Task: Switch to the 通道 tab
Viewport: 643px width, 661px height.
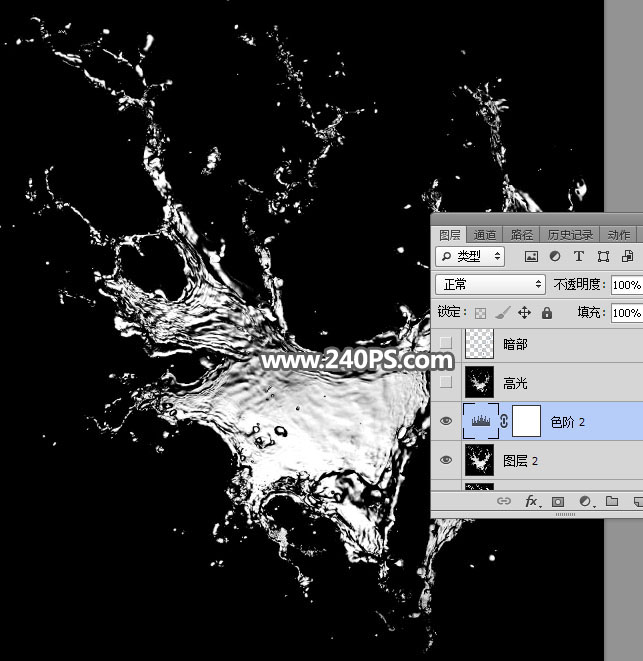Action: pyautogui.click(x=484, y=235)
